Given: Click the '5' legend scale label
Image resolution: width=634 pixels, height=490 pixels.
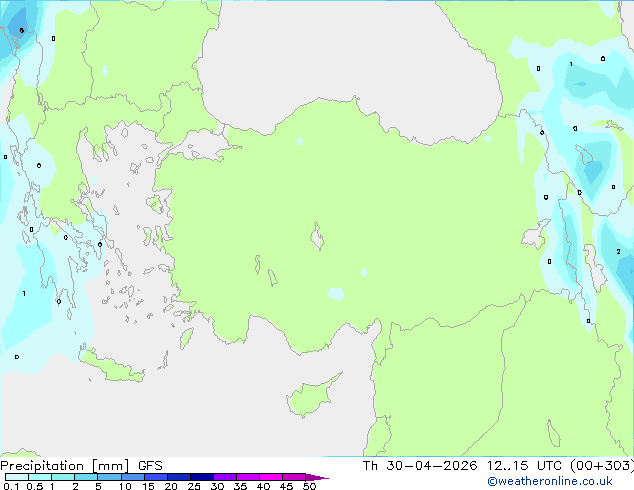Looking at the screenshot, I should click(x=98, y=486).
